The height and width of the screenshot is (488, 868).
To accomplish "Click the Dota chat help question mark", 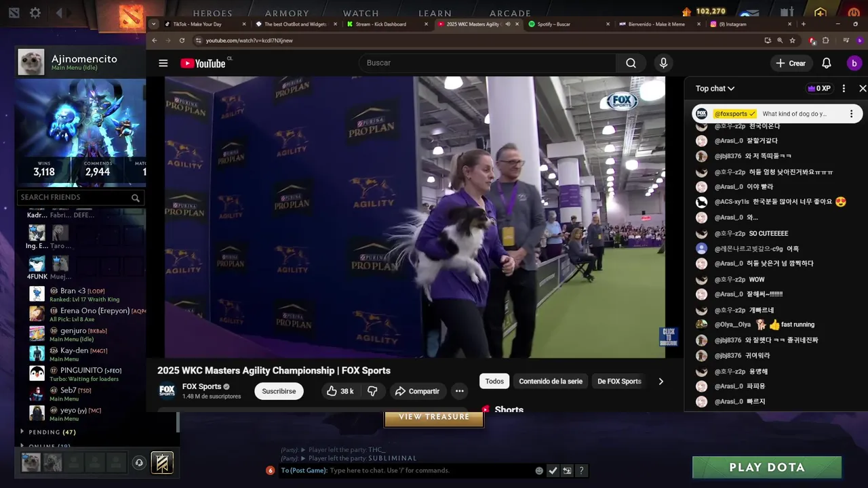I will (x=581, y=470).
